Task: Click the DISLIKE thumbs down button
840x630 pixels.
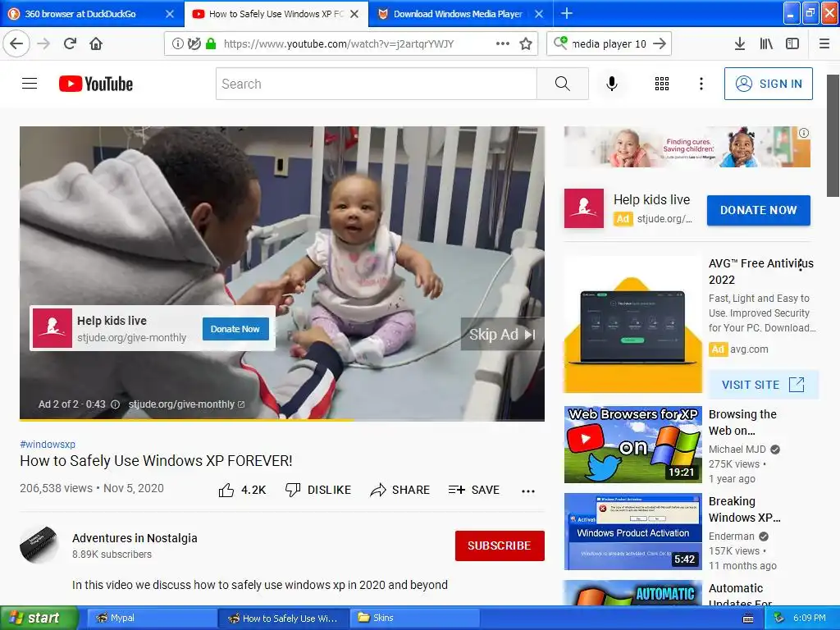Action: pyautogui.click(x=318, y=490)
